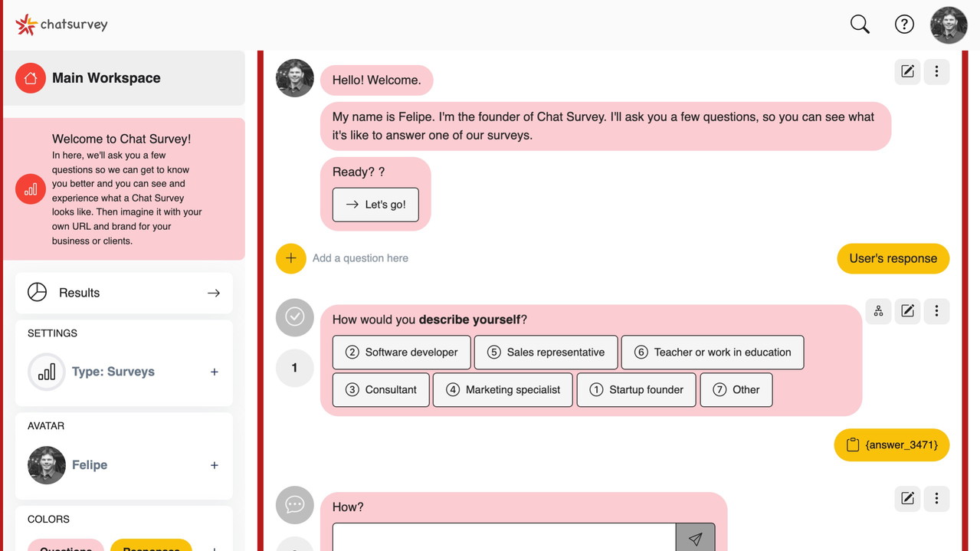Go to Main Workspace
980x551 pixels.
(x=106, y=78)
